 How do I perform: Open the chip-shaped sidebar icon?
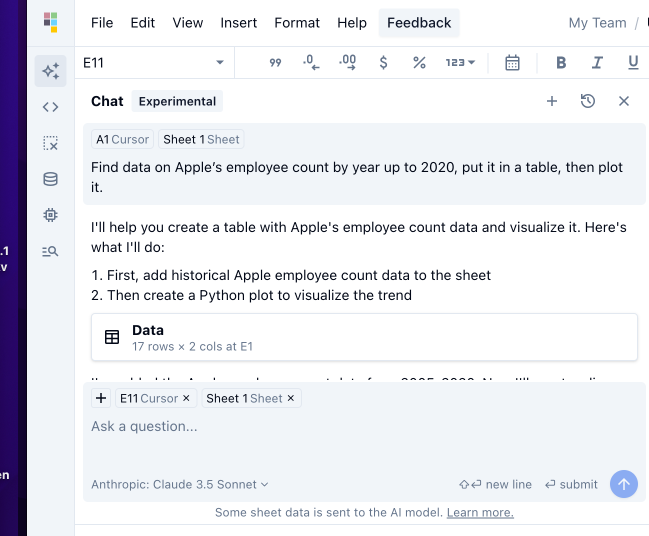[50, 215]
